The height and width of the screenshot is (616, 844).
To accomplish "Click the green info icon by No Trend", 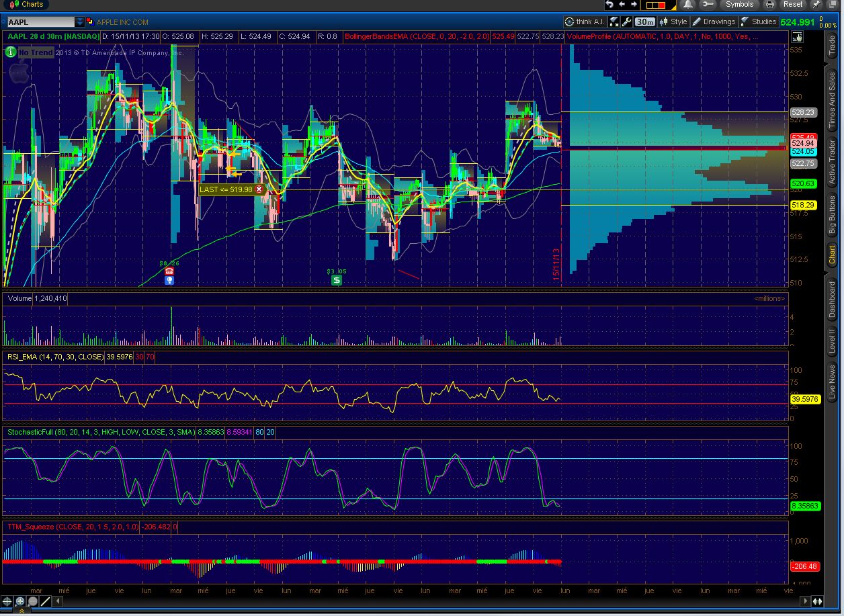I will click(11, 52).
